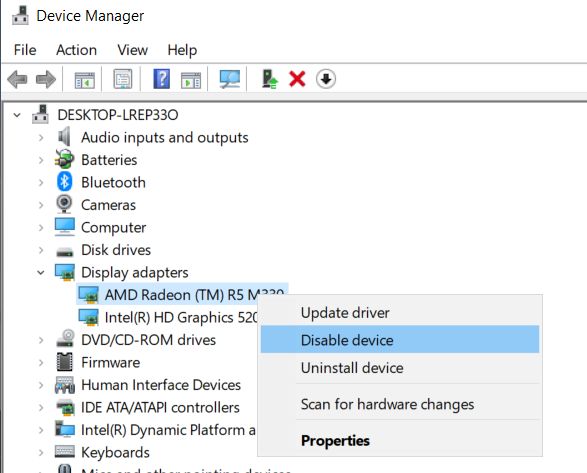Expand the Bluetooth category
Image resolution: width=587 pixels, height=473 pixels.
(x=41, y=182)
